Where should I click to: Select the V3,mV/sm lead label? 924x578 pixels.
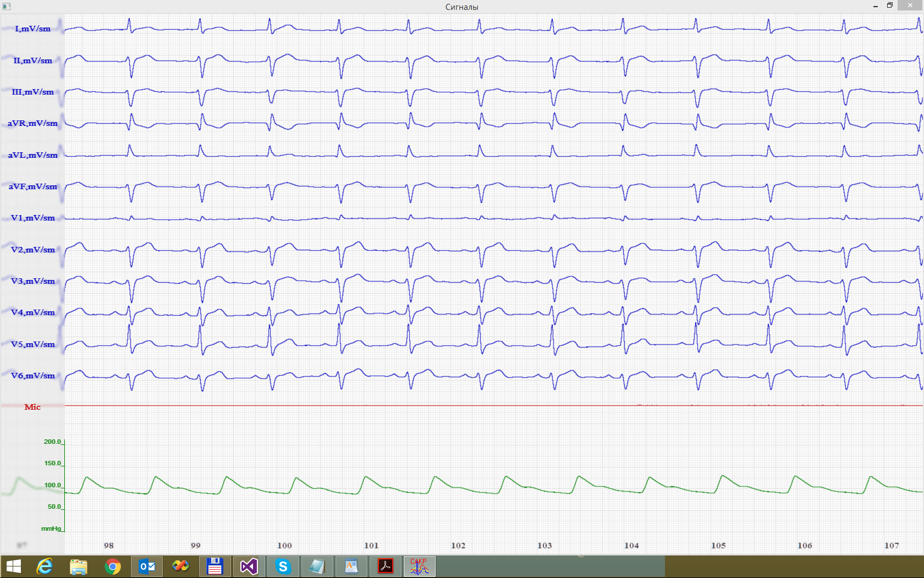point(32,281)
